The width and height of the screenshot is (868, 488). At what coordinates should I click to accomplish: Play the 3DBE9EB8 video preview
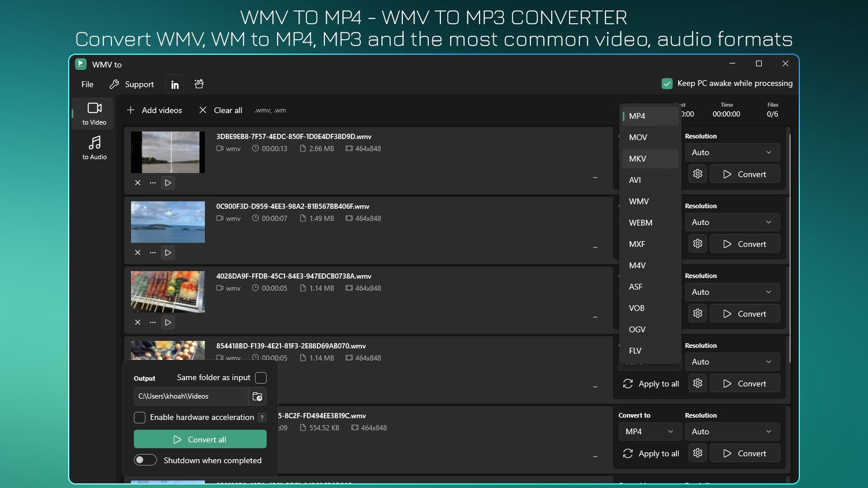(168, 183)
